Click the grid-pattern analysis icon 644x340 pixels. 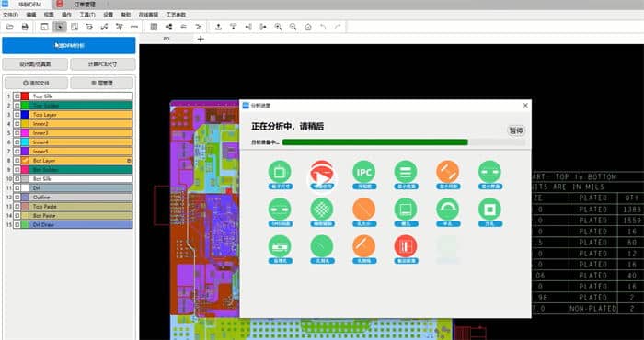pos(322,210)
